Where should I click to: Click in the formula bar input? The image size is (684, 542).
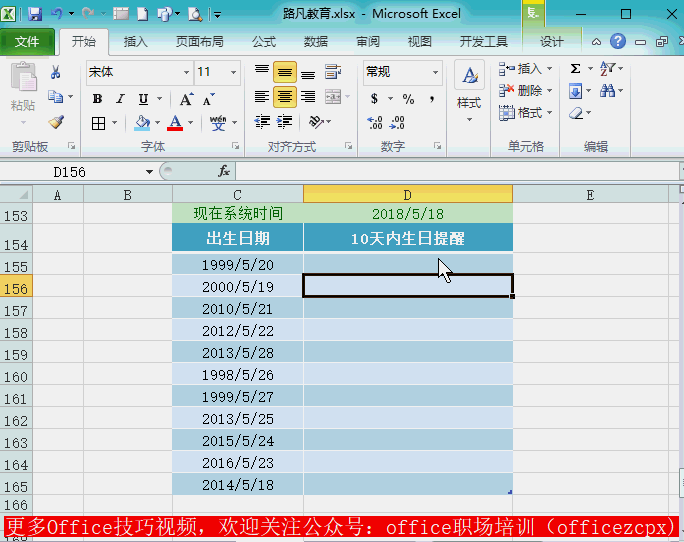457,171
